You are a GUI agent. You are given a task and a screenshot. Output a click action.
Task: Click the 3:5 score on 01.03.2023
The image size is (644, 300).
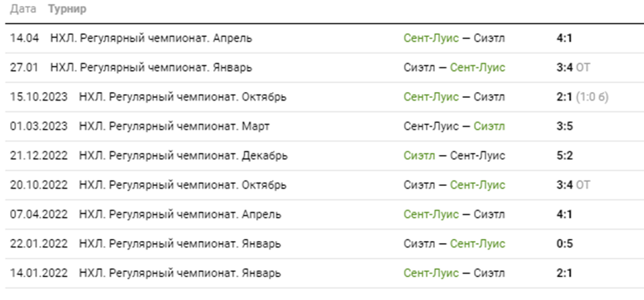tap(564, 126)
